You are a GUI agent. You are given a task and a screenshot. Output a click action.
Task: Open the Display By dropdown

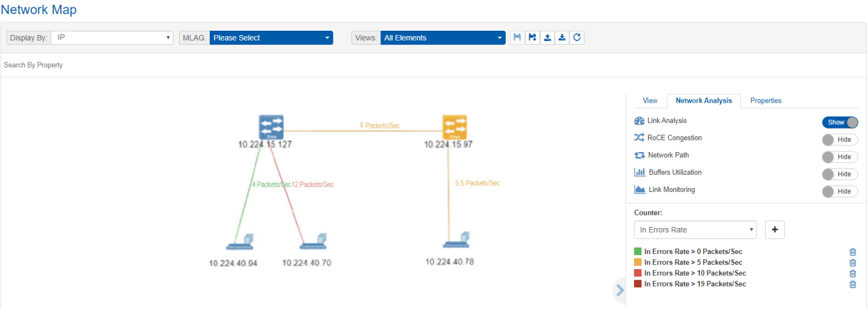pos(112,37)
